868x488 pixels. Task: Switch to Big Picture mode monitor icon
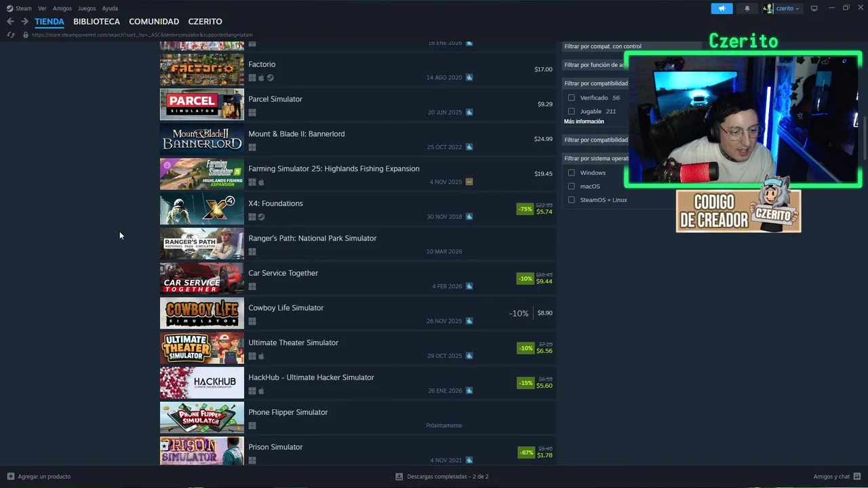[814, 8]
